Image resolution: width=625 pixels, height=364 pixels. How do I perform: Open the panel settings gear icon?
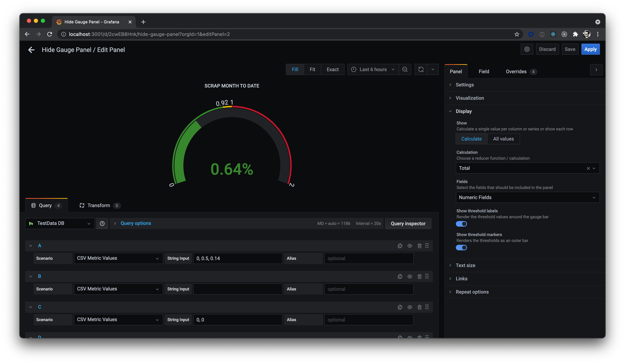[x=527, y=49]
